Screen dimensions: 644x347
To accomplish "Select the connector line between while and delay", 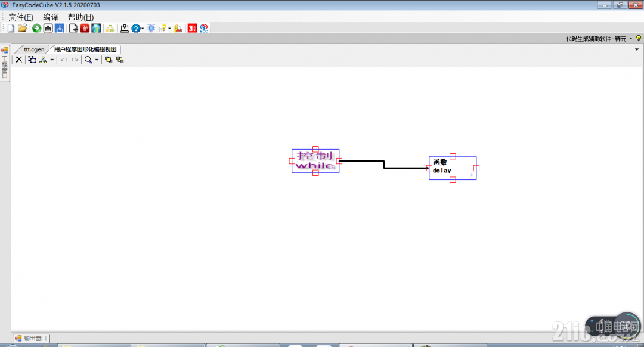I will tap(384, 165).
